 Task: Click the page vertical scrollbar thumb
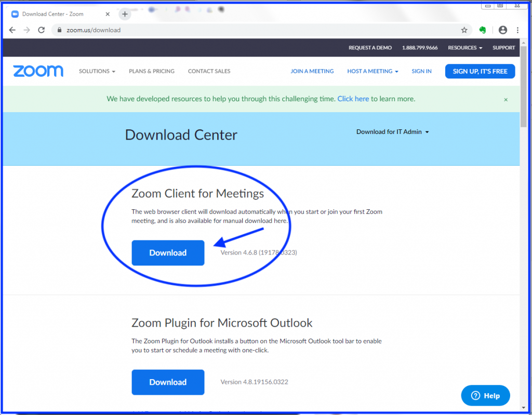click(x=524, y=87)
